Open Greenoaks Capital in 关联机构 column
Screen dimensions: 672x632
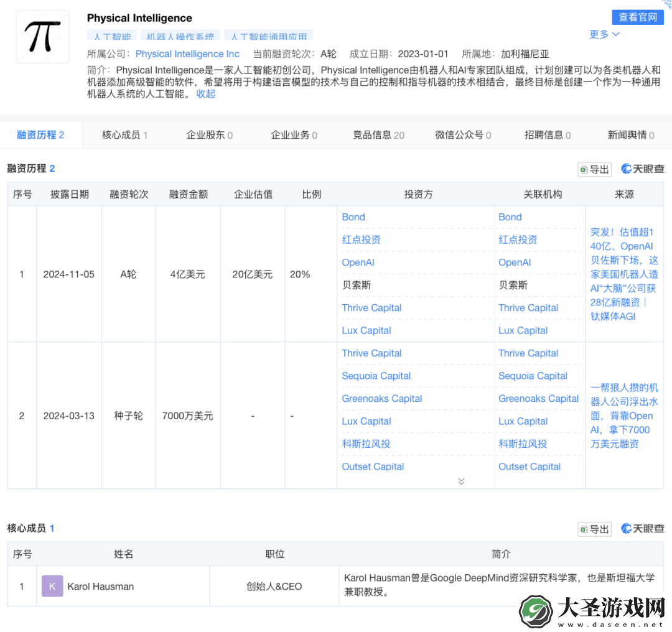(x=538, y=399)
